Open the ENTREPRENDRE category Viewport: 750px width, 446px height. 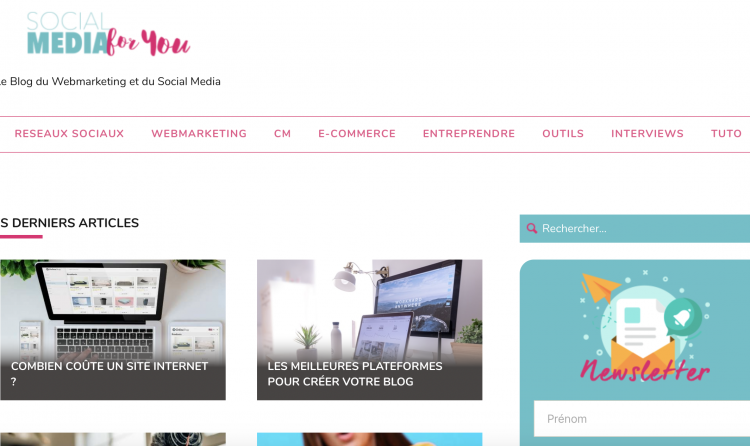pos(469,134)
